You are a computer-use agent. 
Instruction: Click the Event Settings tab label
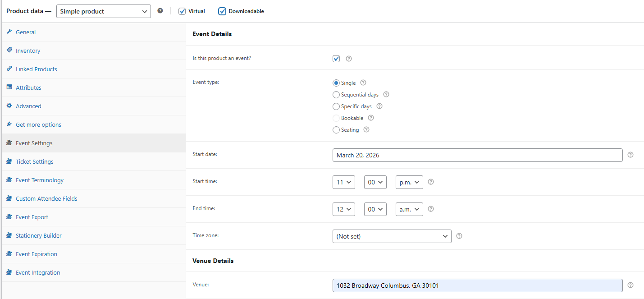[x=34, y=143]
